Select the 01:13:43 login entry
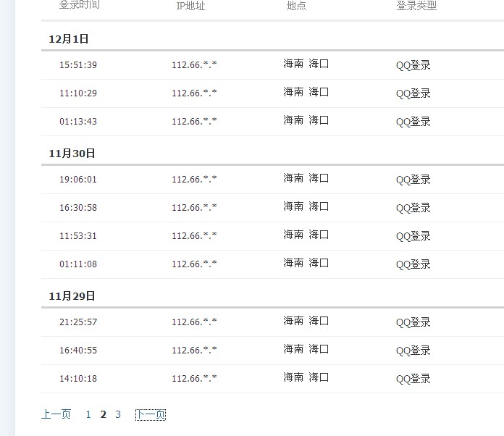Viewport: 504px width, 436px height. tap(272, 122)
